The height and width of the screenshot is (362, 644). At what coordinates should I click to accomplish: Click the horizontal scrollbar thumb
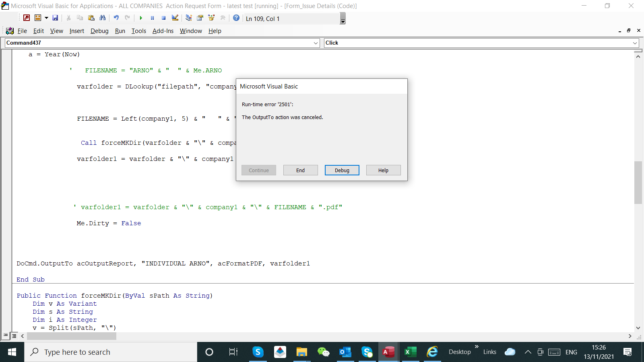71,336
